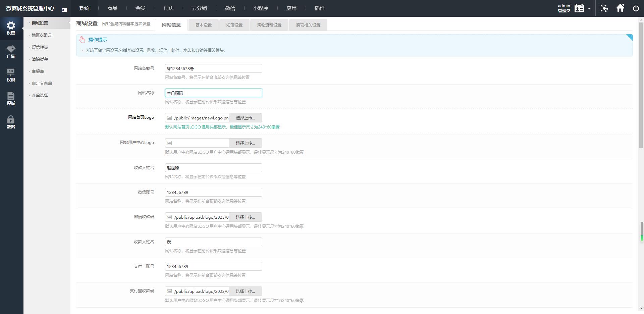
Task: Open the 应用 top menu
Action: (x=291, y=8)
